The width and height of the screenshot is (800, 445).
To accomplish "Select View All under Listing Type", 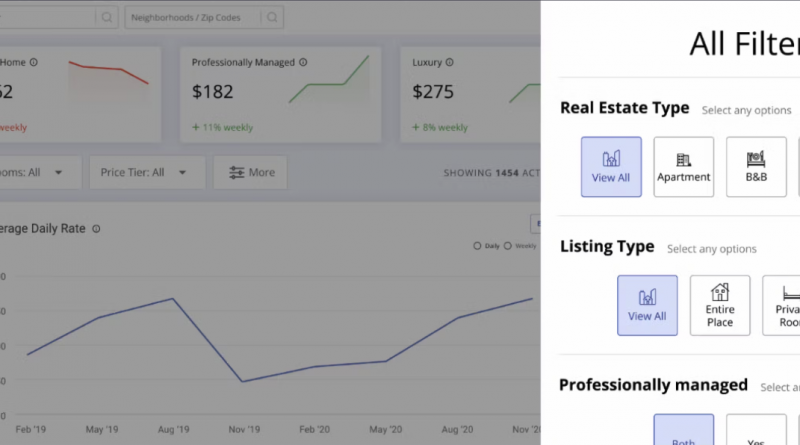I will click(x=647, y=305).
